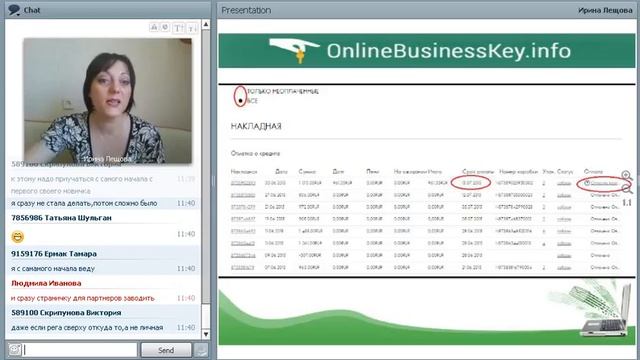Viewport: 640px width, 360px height.
Task: Open the emoticon picker beside the message field
Action: 15,350
